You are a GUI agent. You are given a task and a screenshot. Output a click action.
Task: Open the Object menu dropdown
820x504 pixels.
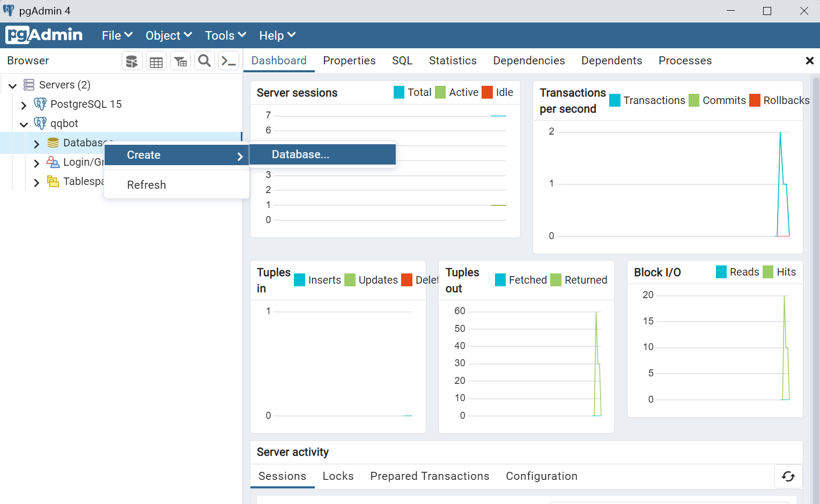[168, 35]
